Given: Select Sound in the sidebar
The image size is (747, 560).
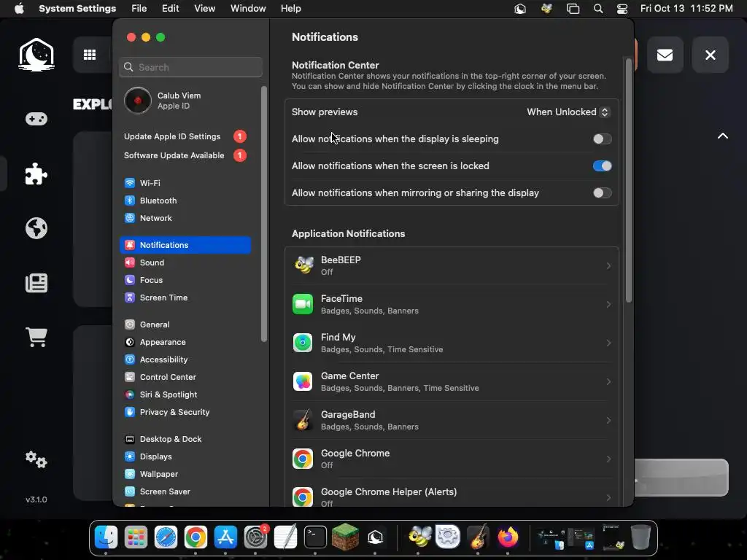Looking at the screenshot, I should pyautogui.click(x=185, y=262).
